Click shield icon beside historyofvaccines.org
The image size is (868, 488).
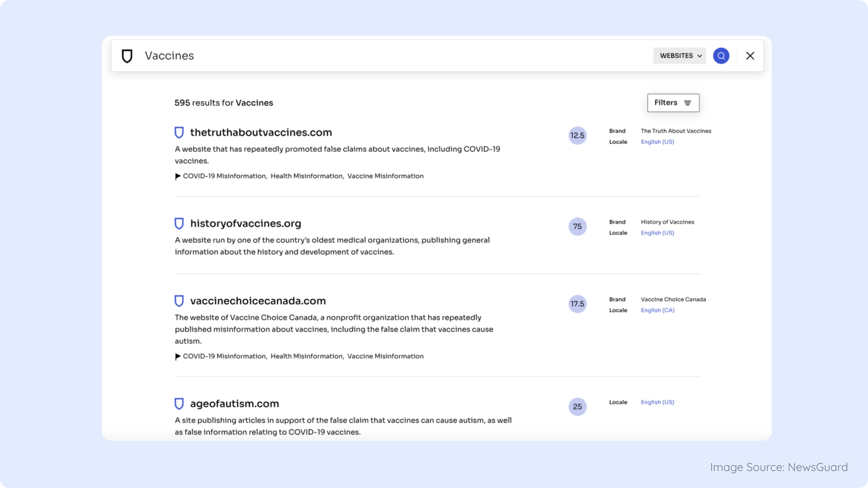[179, 223]
